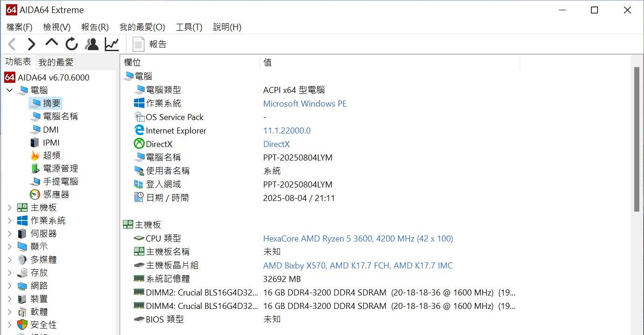The image size is (644, 335).
Task: Open the 我的最愛(O) menu
Action: (x=142, y=27)
